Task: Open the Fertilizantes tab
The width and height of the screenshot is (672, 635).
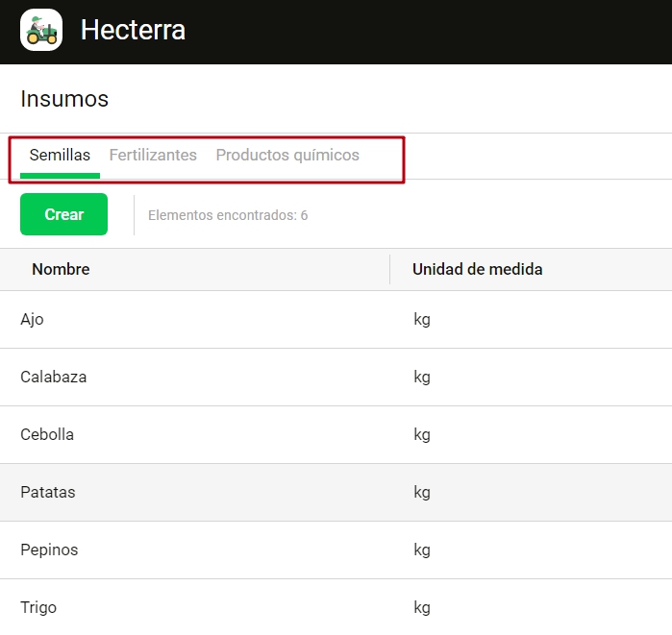Action: [153, 156]
